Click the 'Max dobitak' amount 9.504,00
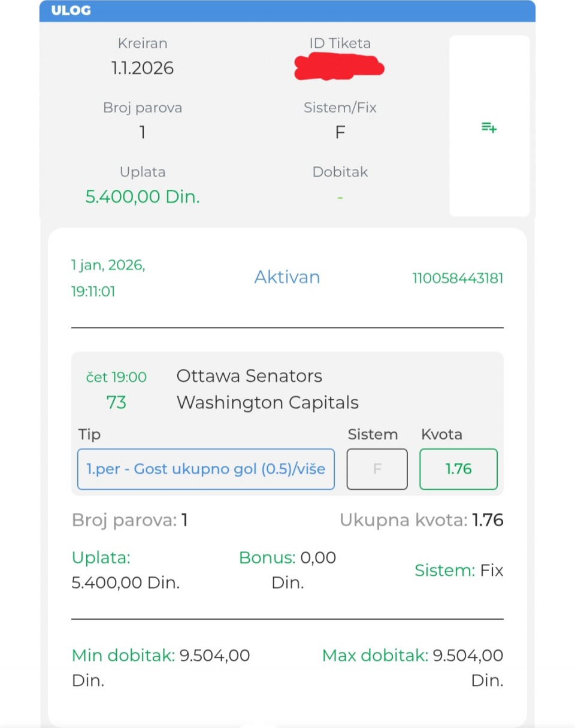Screen dimensions: 575x728 coord(467,656)
